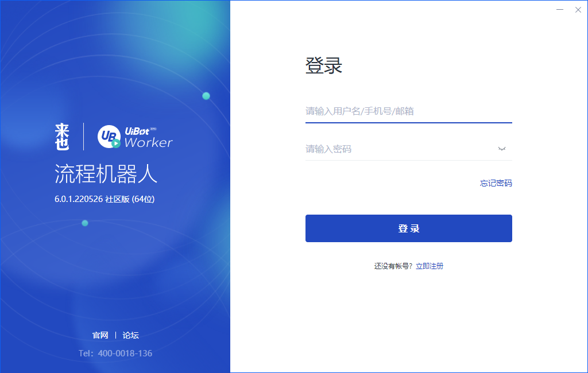Minimize the login window
The image size is (588, 373).
(560, 10)
